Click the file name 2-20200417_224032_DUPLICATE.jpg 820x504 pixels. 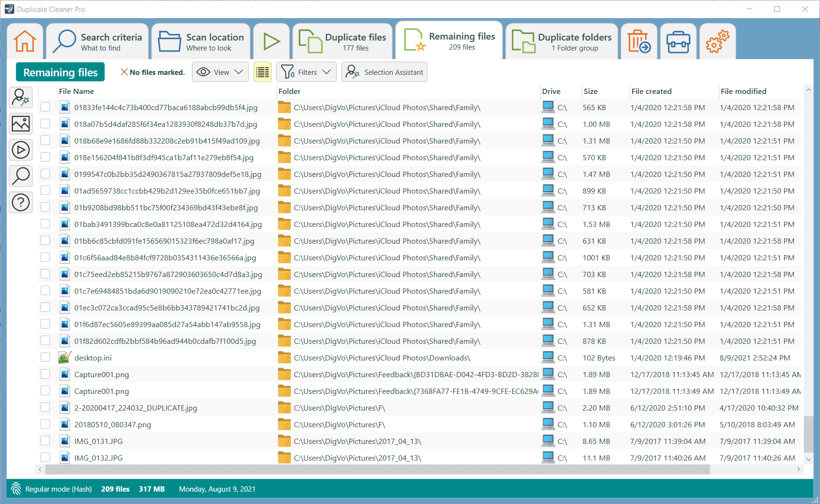pos(136,408)
